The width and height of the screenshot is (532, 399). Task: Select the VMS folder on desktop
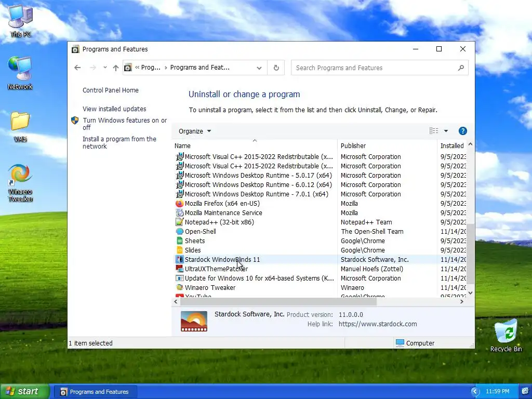(x=20, y=126)
